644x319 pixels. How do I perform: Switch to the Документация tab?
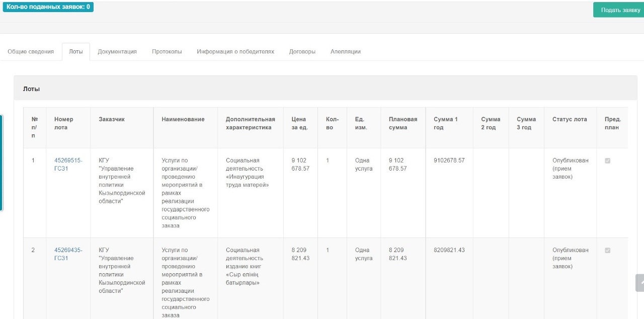(117, 52)
